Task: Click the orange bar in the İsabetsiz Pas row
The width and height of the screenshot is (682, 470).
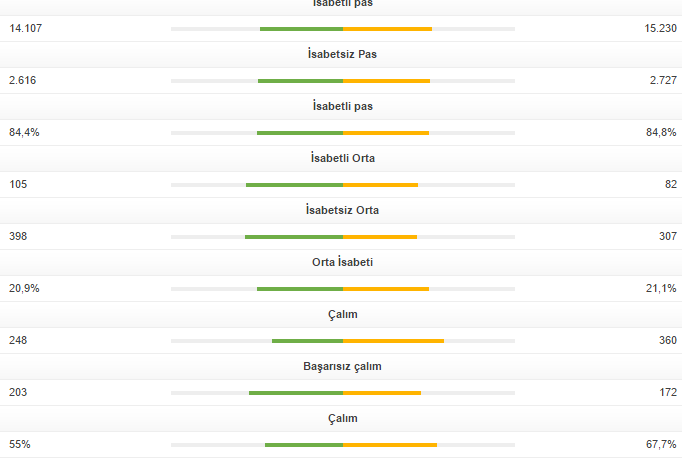Action: [x=386, y=81]
